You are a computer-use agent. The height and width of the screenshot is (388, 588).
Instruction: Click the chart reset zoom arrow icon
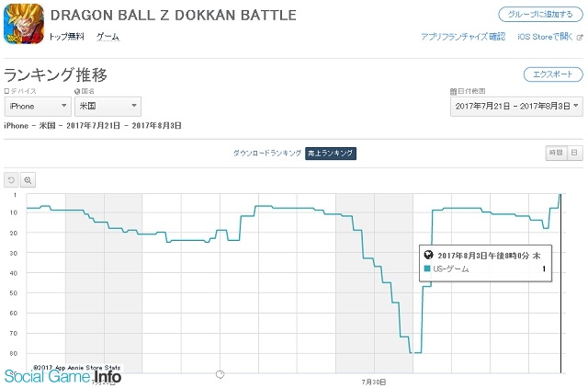(x=11, y=180)
